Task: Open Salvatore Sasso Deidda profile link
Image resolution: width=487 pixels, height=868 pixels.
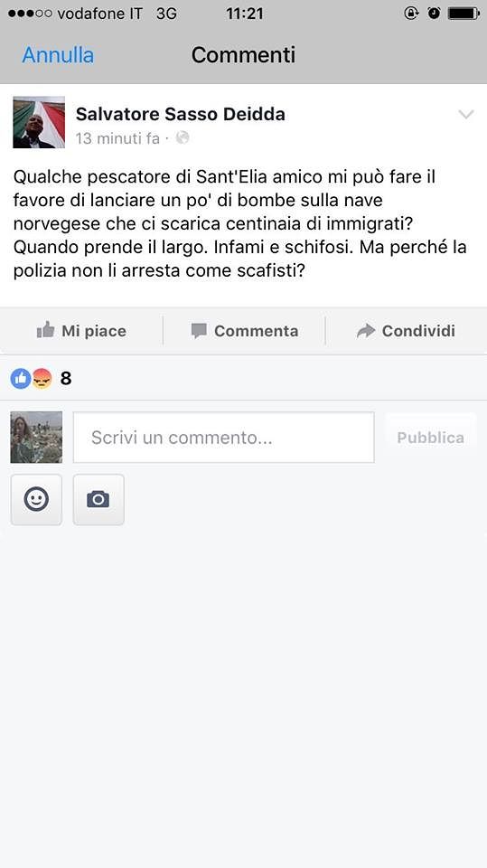Action: click(x=181, y=114)
